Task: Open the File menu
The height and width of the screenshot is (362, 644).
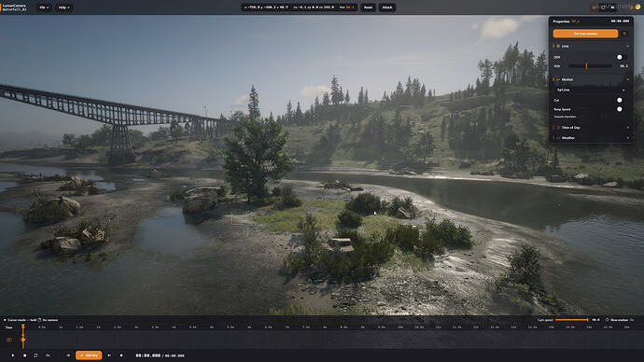Action: [x=44, y=7]
